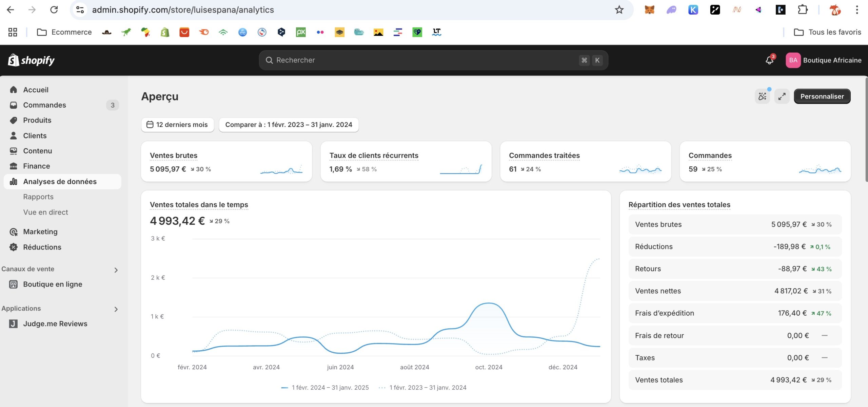Open the Ecommerce bookmarks folder
Screen dimensions: 868x407
tap(64, 32)
